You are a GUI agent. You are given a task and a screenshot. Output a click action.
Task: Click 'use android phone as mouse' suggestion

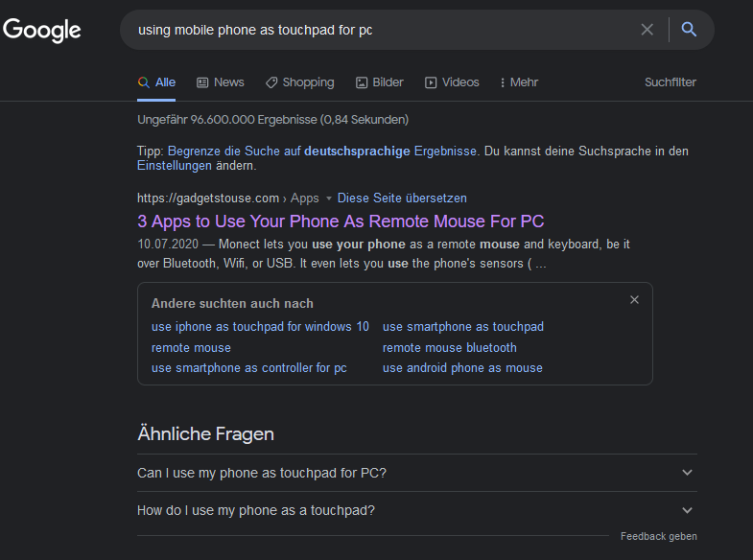pyautogui.click(x=462, y=367)
